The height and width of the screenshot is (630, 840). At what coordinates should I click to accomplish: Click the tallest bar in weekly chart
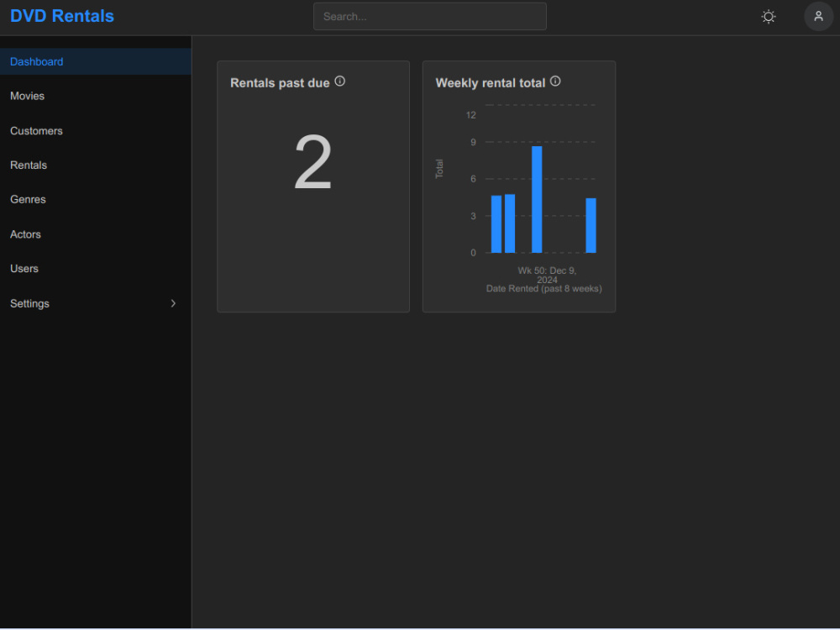pyautogui.click(x=537, y=199)
